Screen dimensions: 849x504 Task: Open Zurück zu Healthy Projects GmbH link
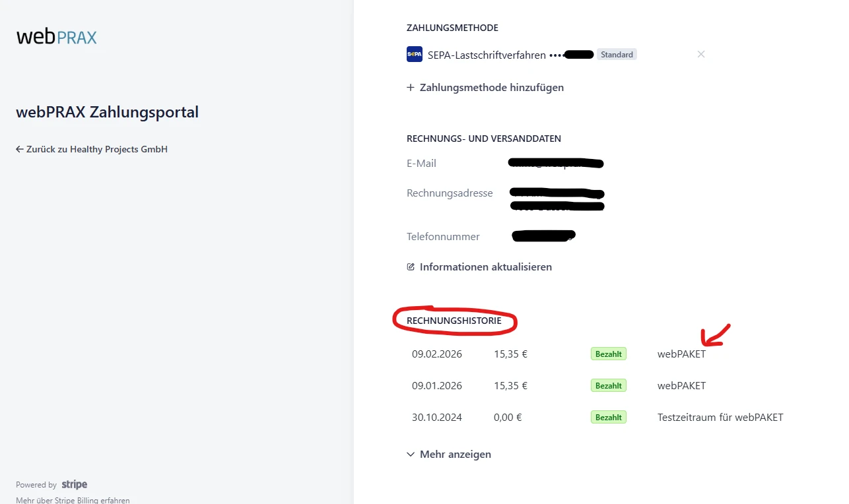pos(96,150)
